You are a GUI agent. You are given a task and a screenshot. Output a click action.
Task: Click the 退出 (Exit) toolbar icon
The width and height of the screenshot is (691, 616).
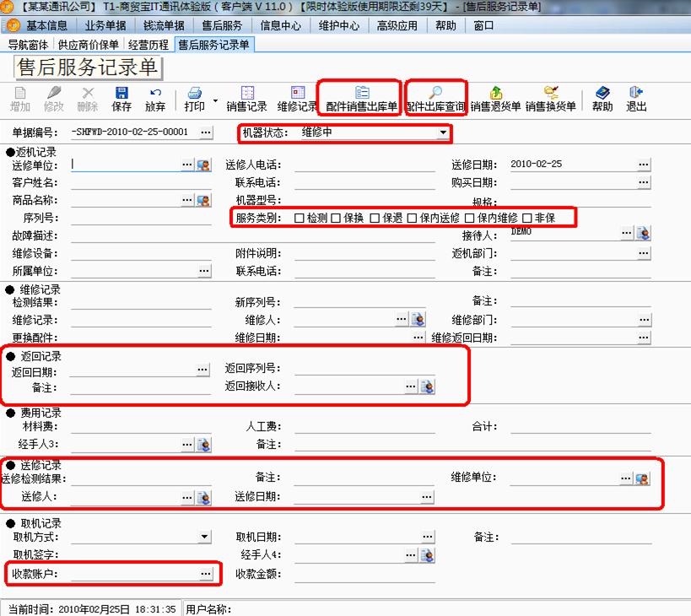pyautogui.click(x=636, y=93)
